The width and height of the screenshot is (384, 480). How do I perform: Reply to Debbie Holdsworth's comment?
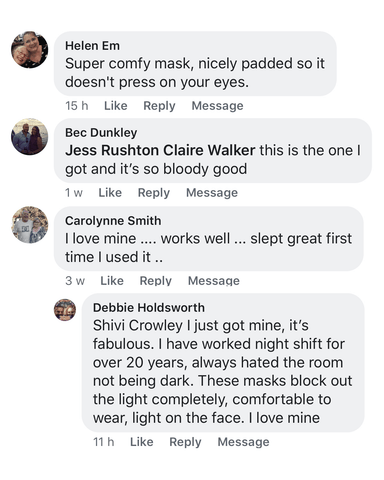[185, 442]
